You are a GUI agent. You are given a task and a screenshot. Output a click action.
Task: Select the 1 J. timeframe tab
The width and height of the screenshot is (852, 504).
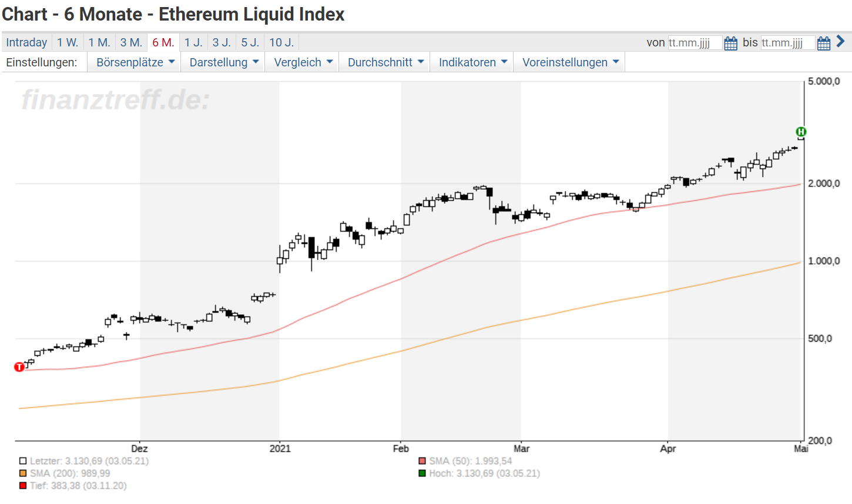point(193,42)
